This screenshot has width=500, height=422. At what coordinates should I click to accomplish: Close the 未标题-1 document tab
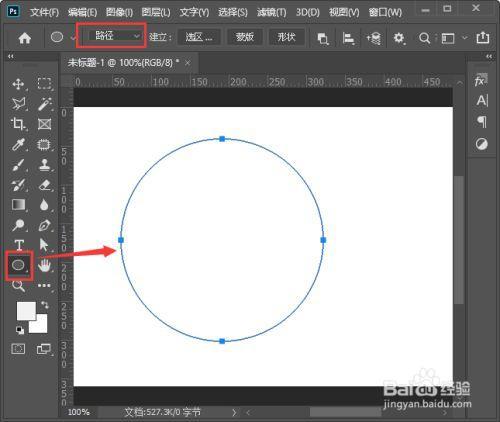pyautogui.click(x=188, y=63)
